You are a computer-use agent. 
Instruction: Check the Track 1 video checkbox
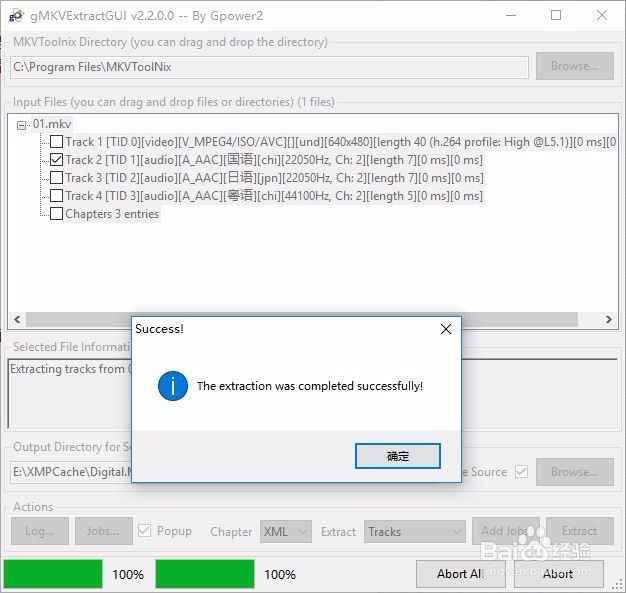(56, 141)
